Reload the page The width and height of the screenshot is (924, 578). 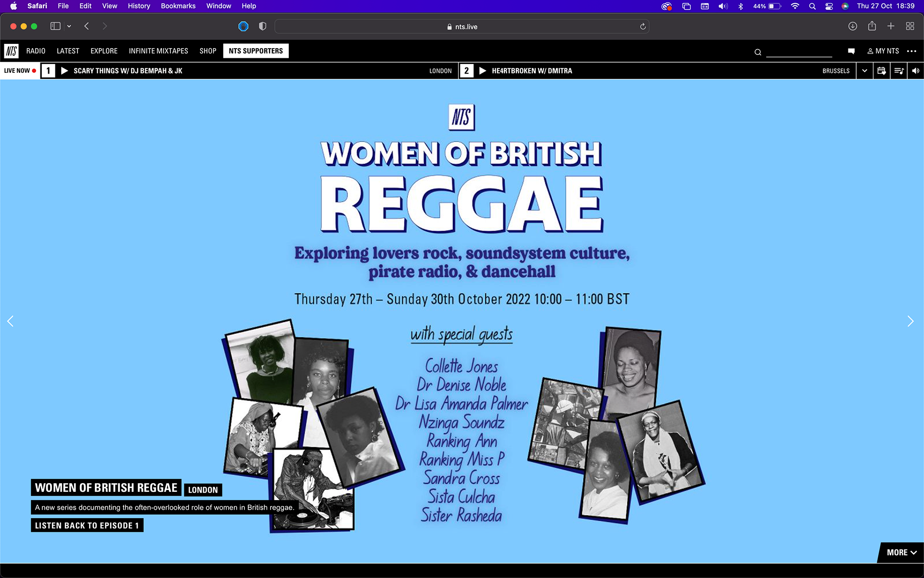click(642, 26)
